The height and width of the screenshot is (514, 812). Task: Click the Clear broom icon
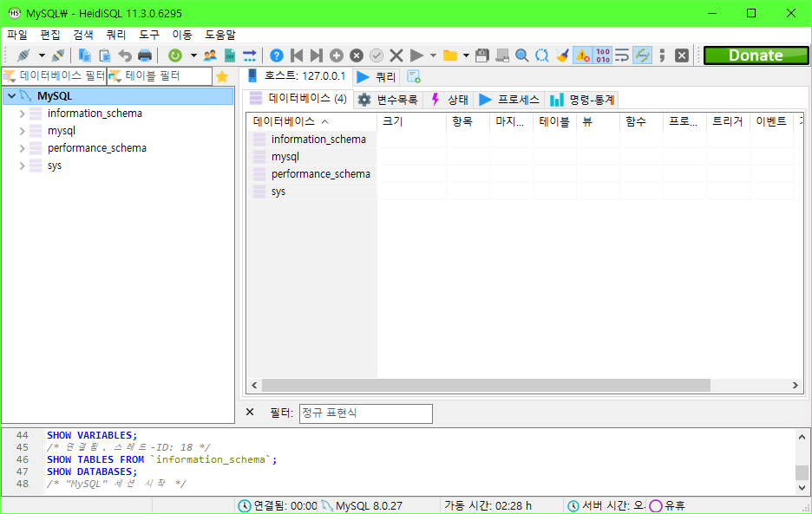point(562,55)
